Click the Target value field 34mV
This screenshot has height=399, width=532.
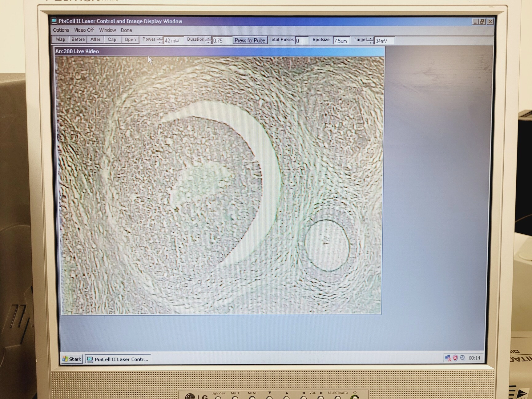(384, 41)
